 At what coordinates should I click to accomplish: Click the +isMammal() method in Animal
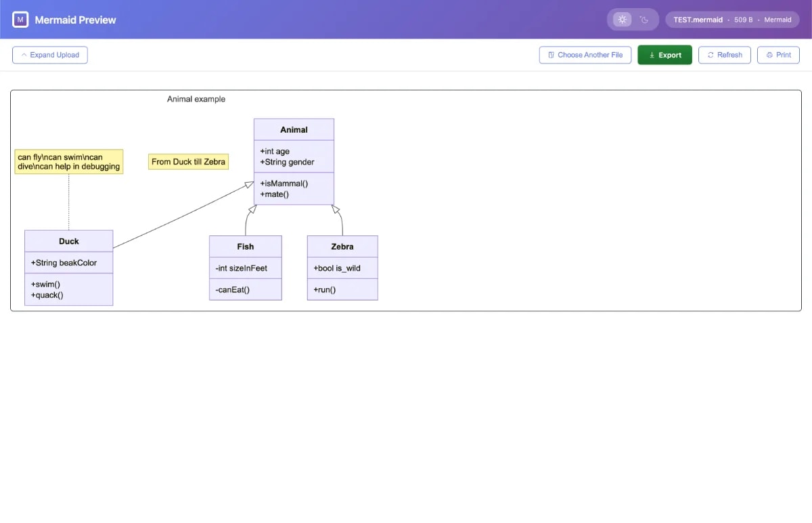[x=284, y=183]
